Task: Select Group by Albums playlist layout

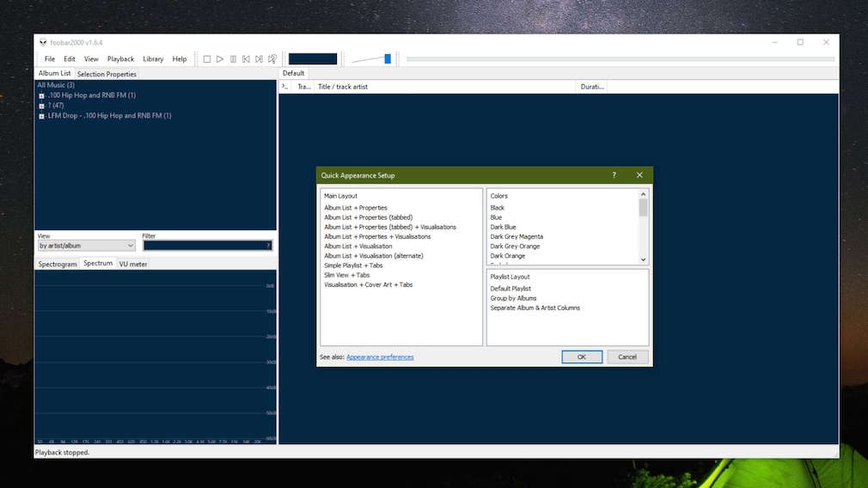Action: tap(513, 298)
